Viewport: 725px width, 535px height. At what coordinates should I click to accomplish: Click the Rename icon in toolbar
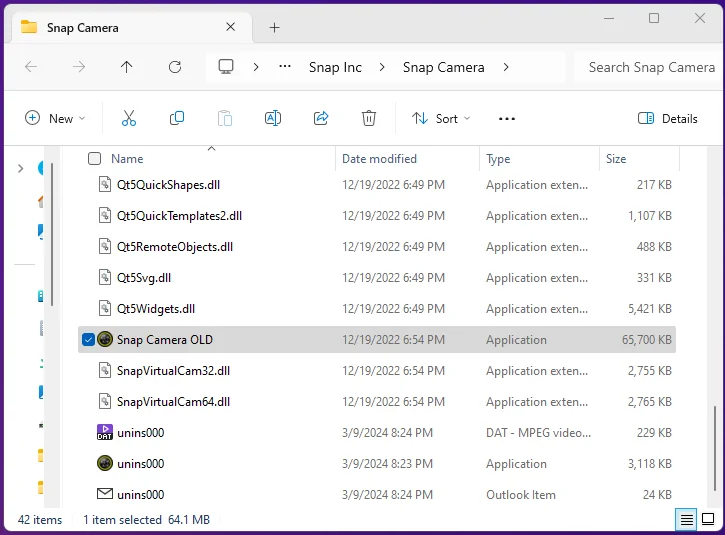click(273, 118)
